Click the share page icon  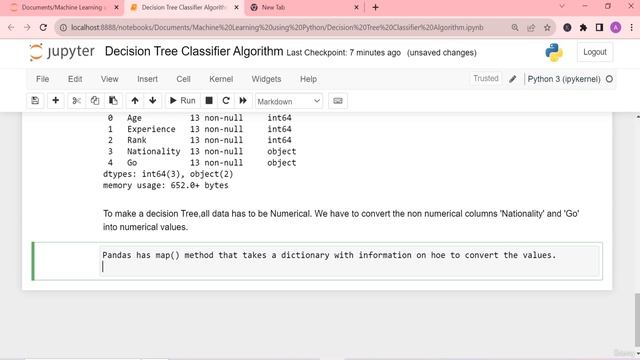(531, 27)
